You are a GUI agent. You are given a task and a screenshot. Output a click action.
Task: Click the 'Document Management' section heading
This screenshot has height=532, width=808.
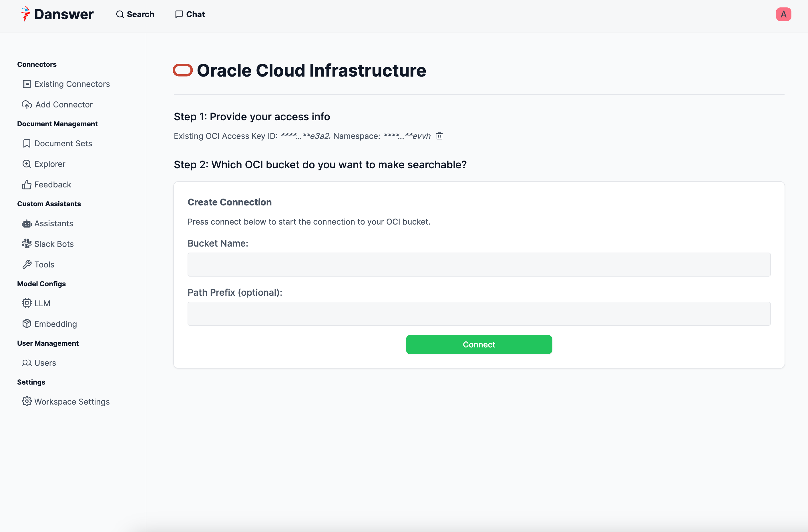(x=57, y=124)
